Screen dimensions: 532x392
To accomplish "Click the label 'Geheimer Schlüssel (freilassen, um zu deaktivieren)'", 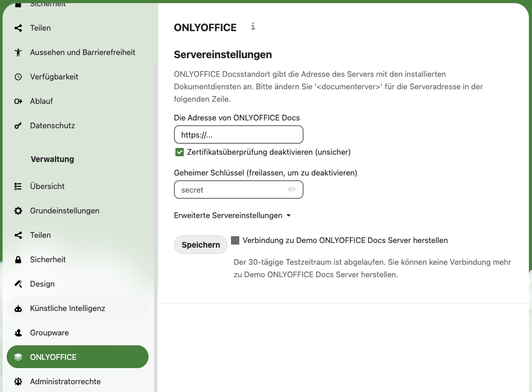I will (266, 173).
